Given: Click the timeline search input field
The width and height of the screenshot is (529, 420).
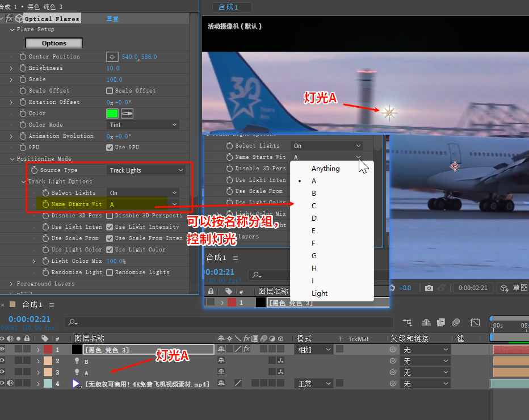Looking at the screenshot, I should pos(229,322).
